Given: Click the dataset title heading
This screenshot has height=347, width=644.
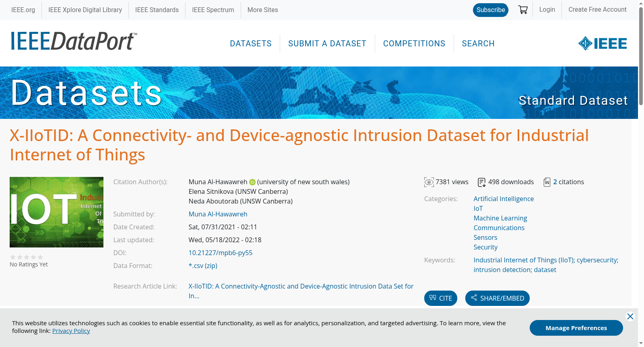Looking at the screenshot, I should tap(299, 145).
